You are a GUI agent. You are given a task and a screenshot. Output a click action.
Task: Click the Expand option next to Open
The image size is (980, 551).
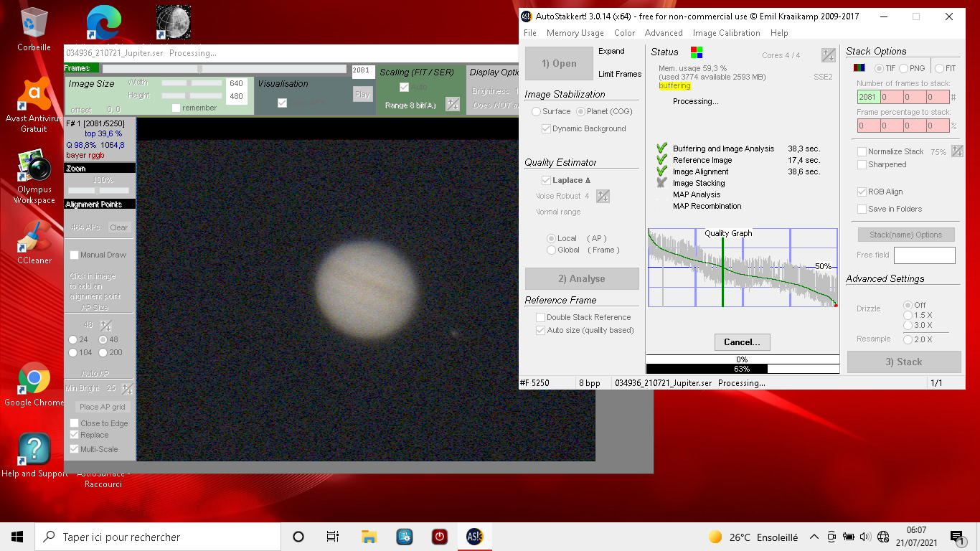pos(611,51)
